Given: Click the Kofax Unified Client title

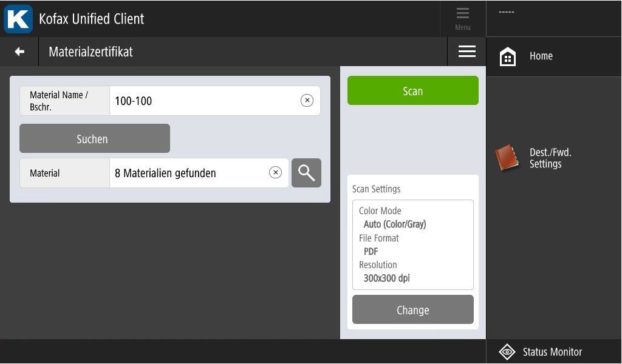Looking at the screenshot, I should point(92,19).
